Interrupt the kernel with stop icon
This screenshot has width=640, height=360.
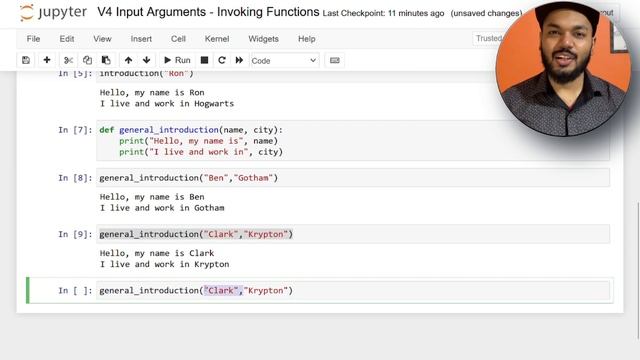coord(204,60)
